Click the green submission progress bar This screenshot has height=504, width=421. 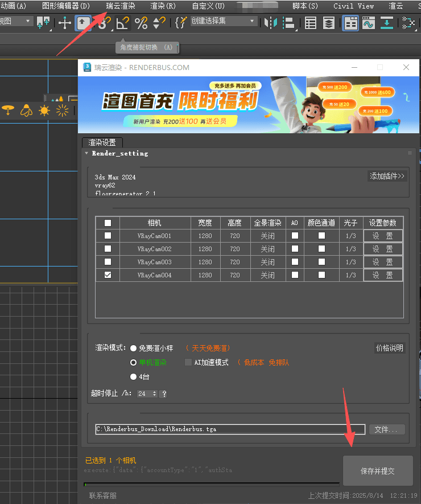click(212, 484)
